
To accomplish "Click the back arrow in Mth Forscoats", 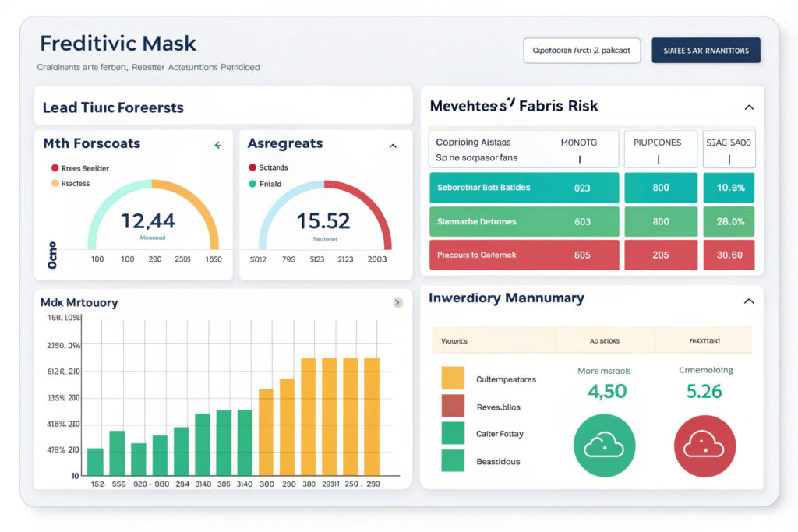I will point(218,145).
